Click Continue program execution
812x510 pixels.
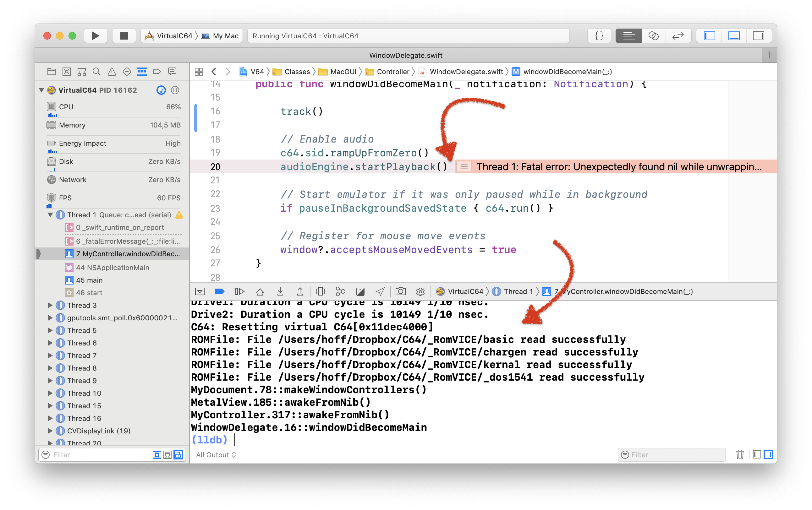click(240, 291)
